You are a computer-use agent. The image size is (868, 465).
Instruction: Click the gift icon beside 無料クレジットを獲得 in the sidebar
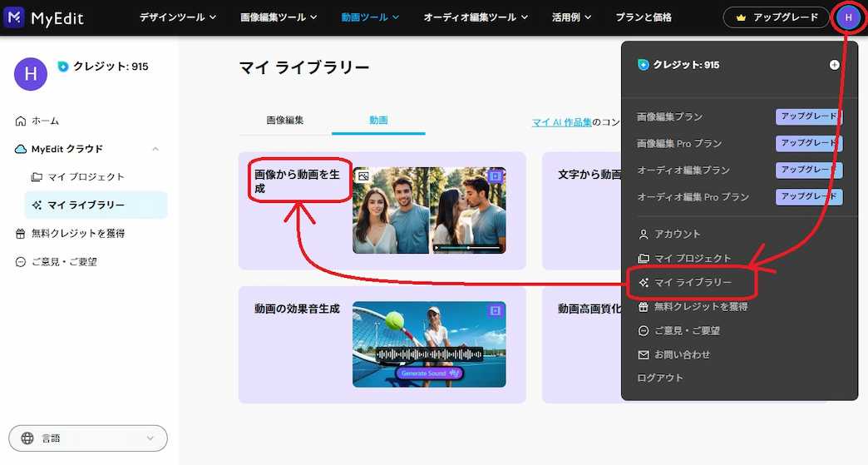coord(21,234)
